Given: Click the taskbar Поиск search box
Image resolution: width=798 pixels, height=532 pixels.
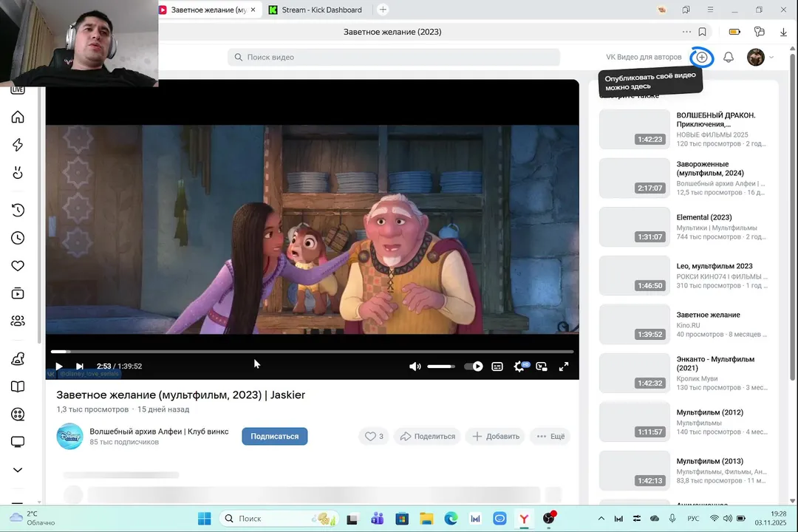Looking at the screenshot, I should tap(279, 518).
